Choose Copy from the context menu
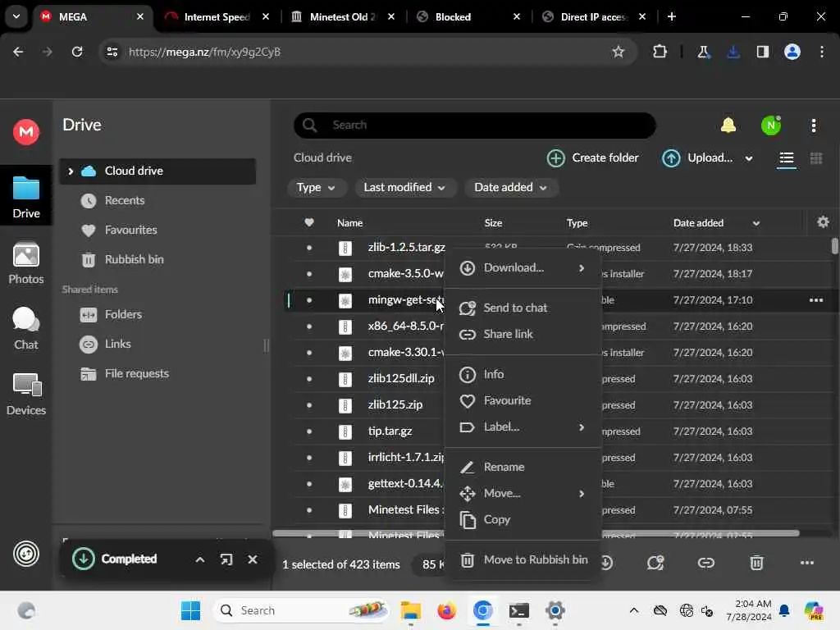 pyautogui.click(x=523, y=519)
